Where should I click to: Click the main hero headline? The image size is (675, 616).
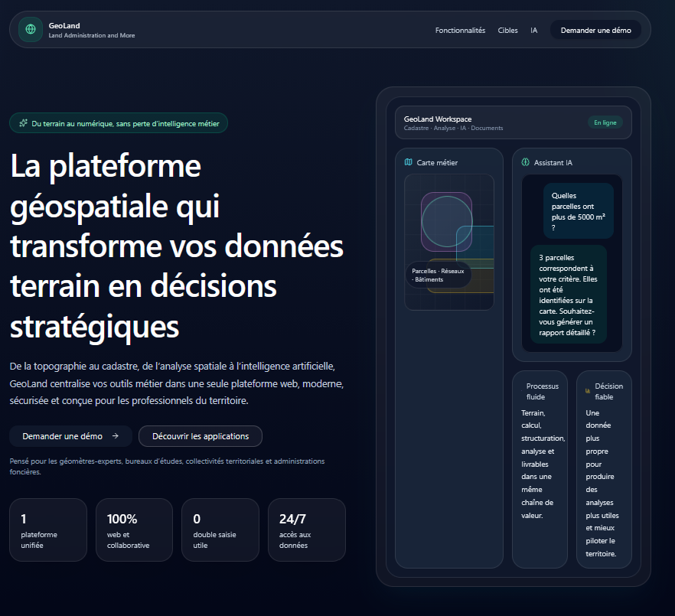point(177,246)
